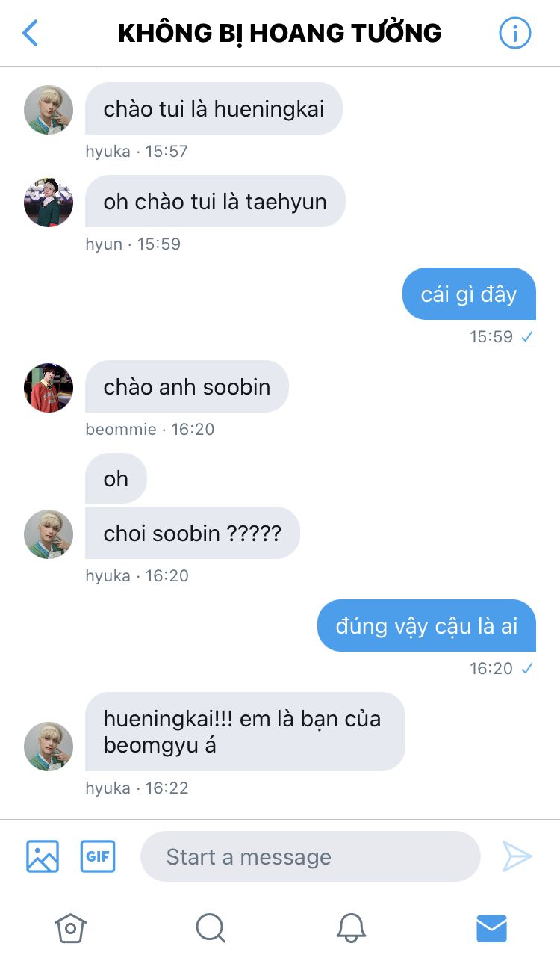Select the 'đúng vậy cậu là ai' bubble
560x967 pixels.
(426, 625)
